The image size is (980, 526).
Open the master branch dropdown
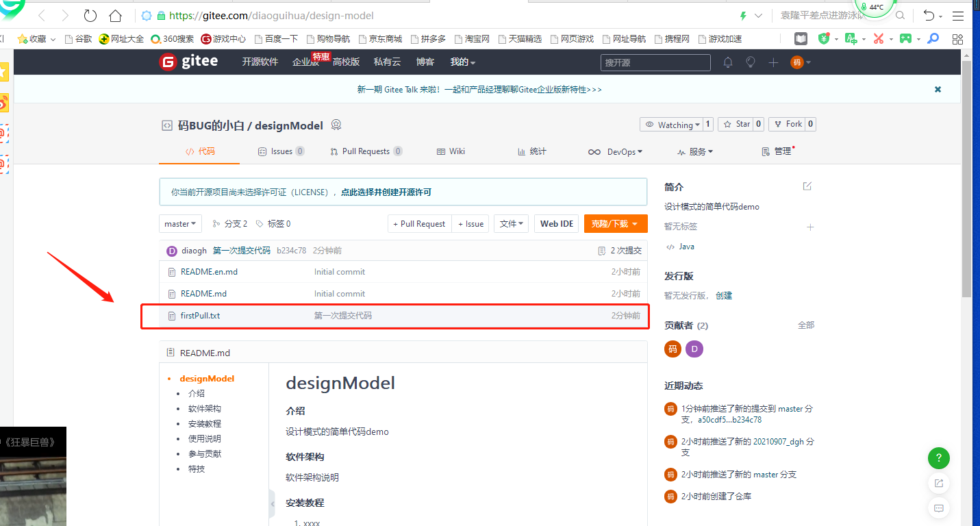180,223
